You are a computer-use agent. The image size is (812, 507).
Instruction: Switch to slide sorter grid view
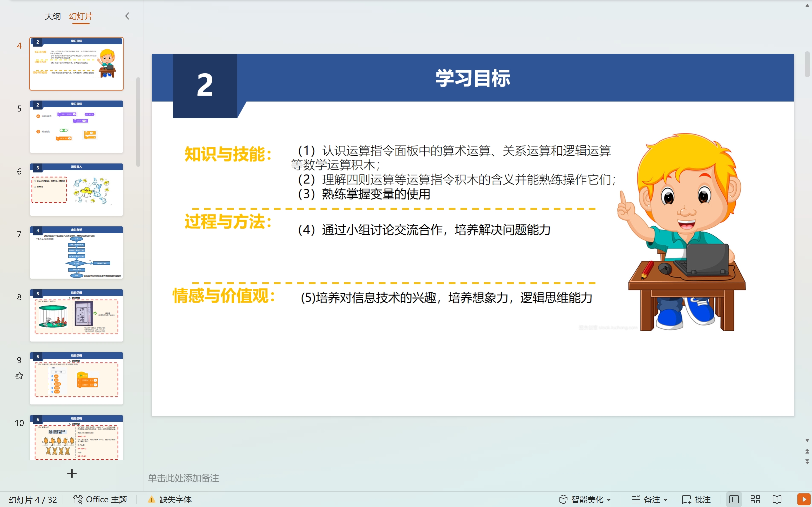pos(755,500)
